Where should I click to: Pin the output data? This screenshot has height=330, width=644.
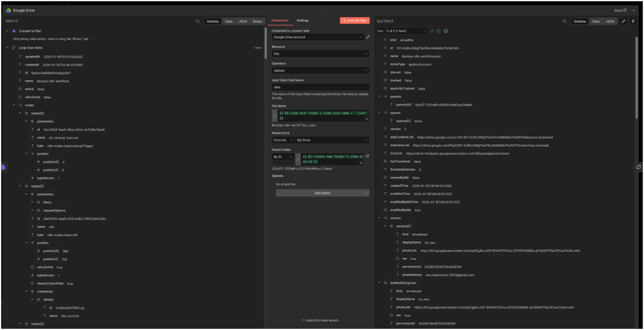[x=633, y=21]
